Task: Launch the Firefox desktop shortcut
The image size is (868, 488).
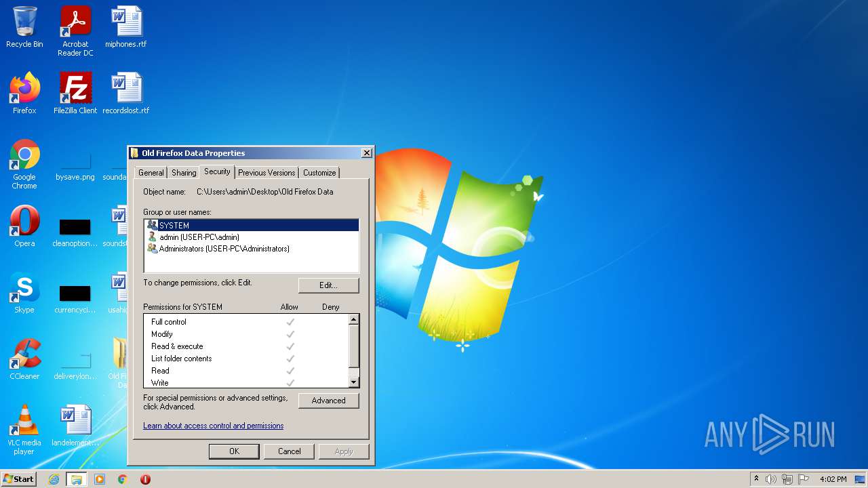Action: [x=24, y=94]
